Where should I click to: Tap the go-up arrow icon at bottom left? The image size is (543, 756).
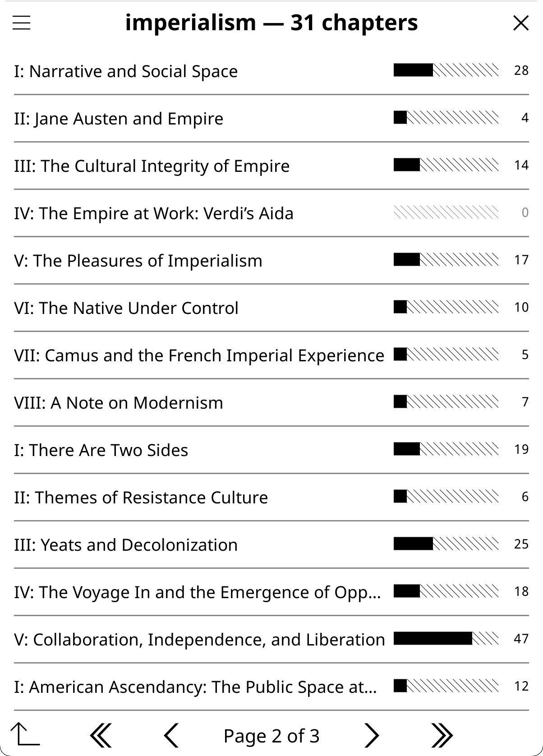(x=25, y=734)
